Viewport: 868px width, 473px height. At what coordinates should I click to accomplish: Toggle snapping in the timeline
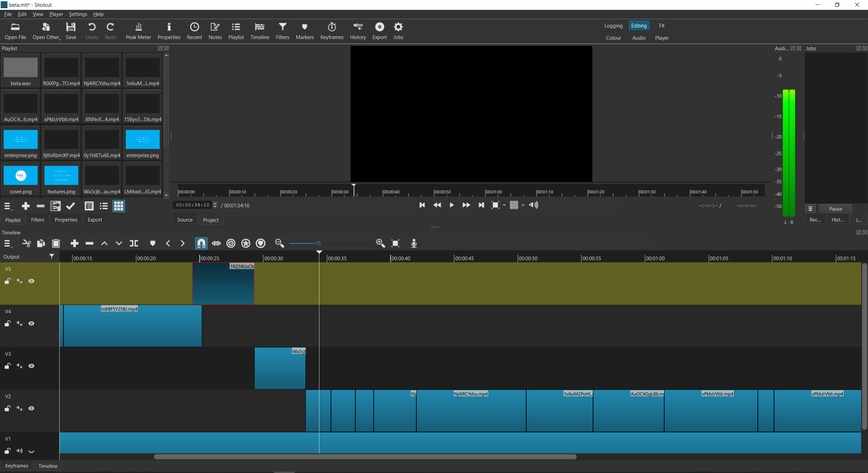click(x=201, y=243)
